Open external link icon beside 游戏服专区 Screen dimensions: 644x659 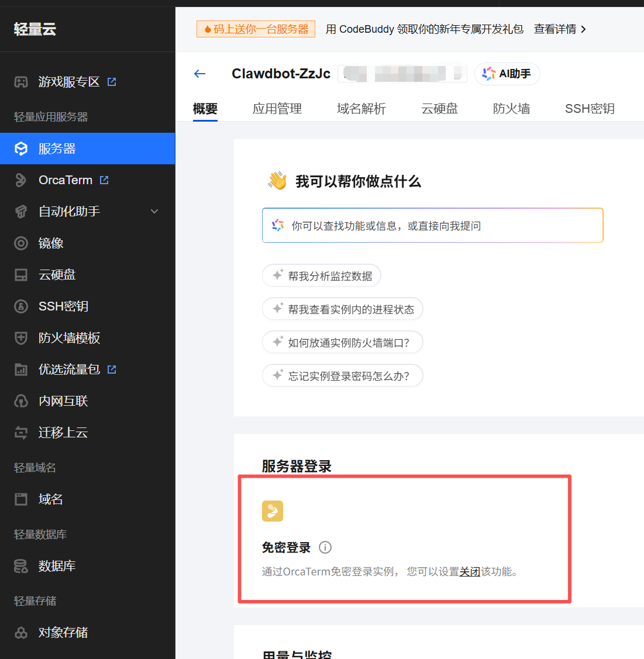coord(111,81)
